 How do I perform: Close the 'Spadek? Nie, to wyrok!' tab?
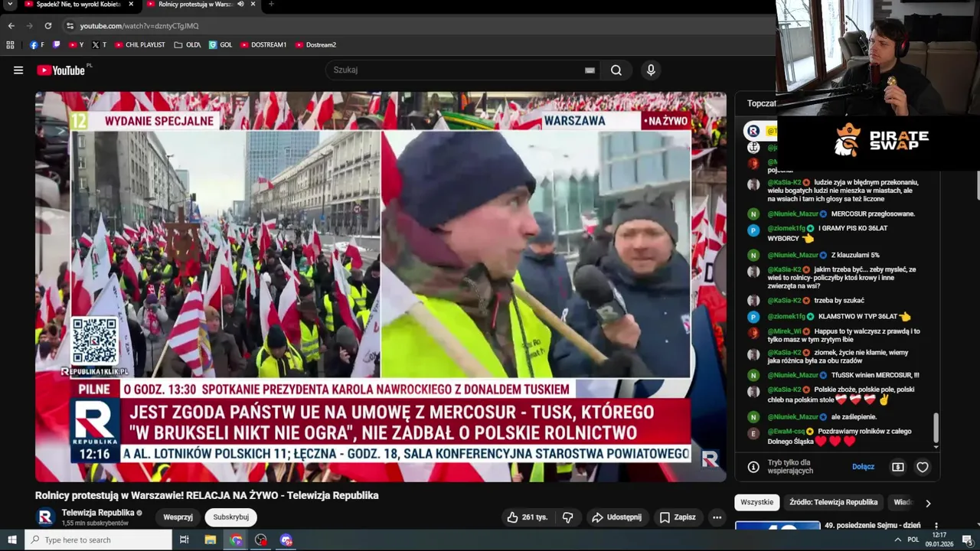[x=131, y=5]
